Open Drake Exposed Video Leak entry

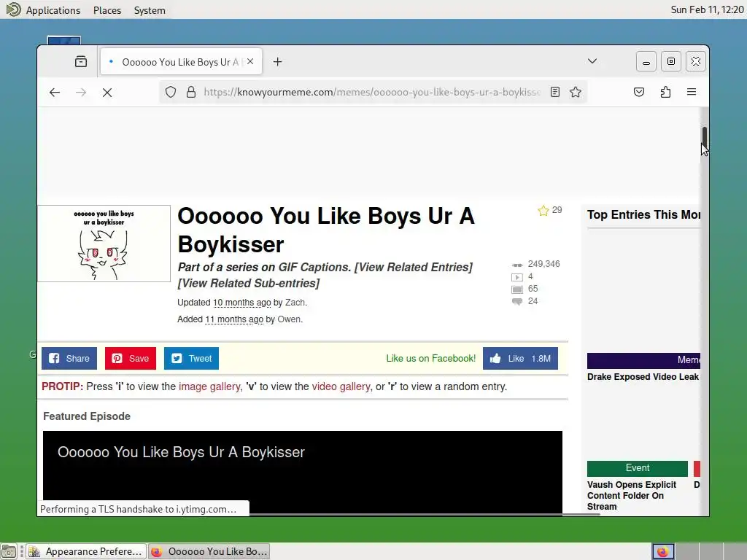[643, 377]
